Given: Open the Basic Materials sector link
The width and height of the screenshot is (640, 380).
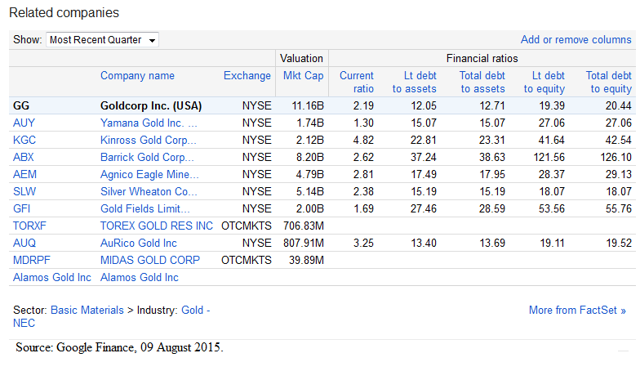Looking at the screenshot, I should (87, 310).
